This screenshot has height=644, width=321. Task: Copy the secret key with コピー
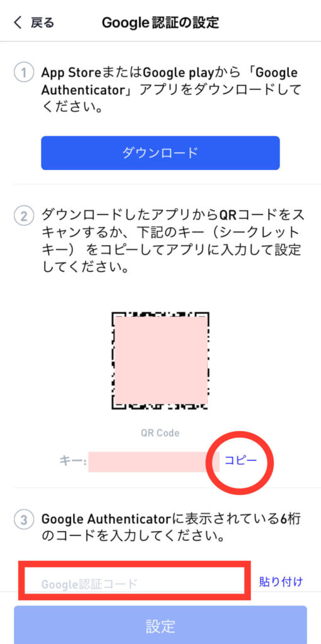click(x=240, y=460)
